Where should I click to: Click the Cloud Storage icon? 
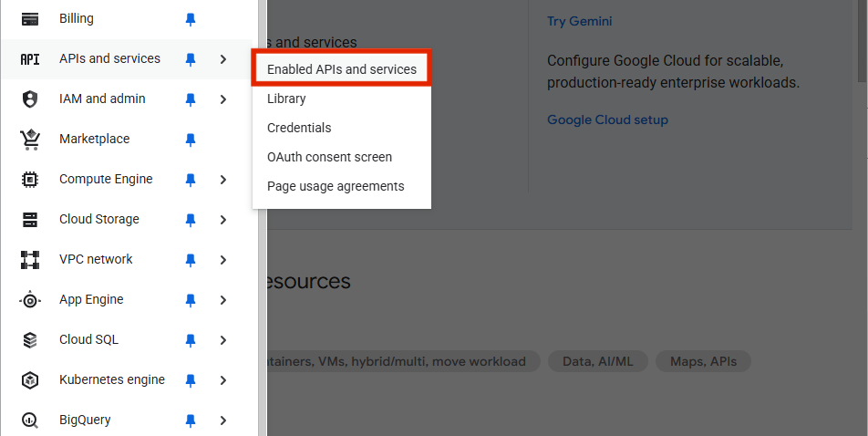(30, 219)
